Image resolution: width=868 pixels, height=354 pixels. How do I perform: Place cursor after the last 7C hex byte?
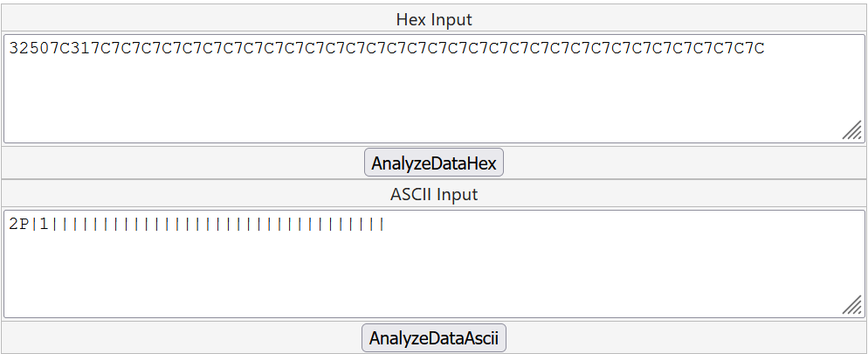(x=766, y=49)
